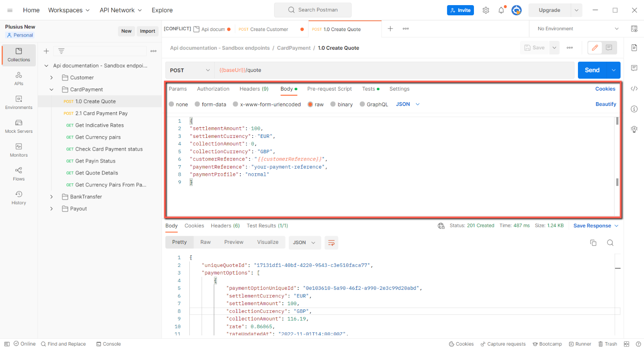
Task: Add a new collection with plus icon
Action: 46,51
